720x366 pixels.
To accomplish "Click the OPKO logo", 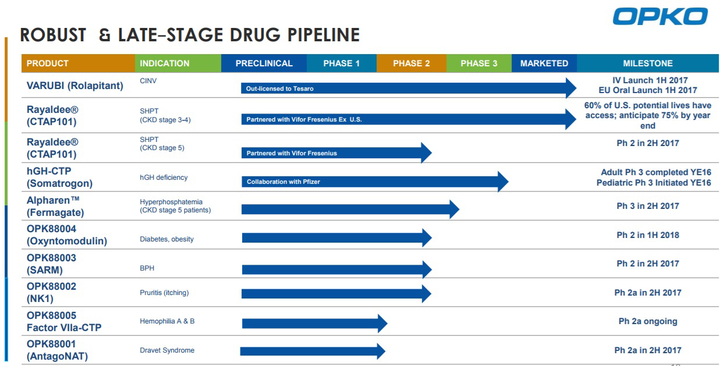I will coord(660,16).
